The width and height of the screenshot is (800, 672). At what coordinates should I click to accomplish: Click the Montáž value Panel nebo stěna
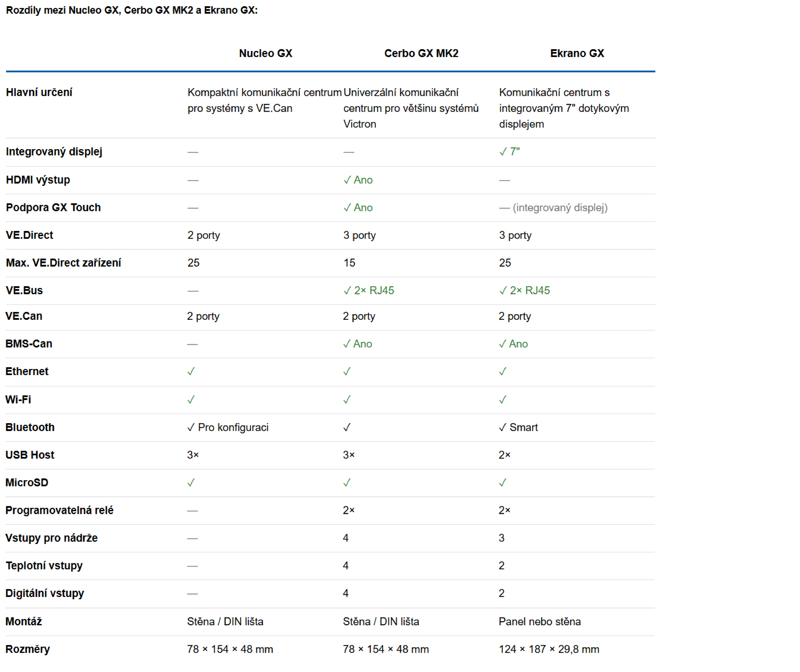coord(540,622)
